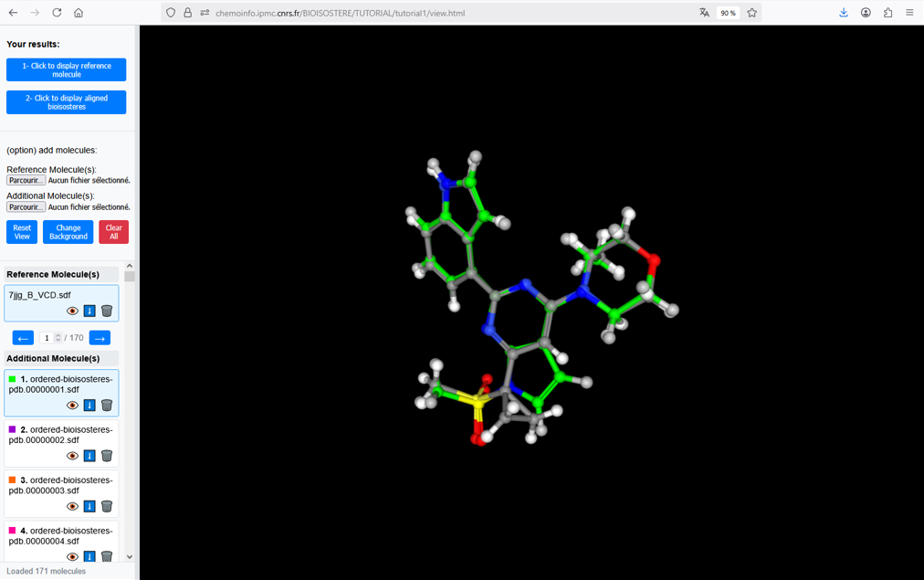Download bioisostere 1 sdf file

(x=89, y=406)
